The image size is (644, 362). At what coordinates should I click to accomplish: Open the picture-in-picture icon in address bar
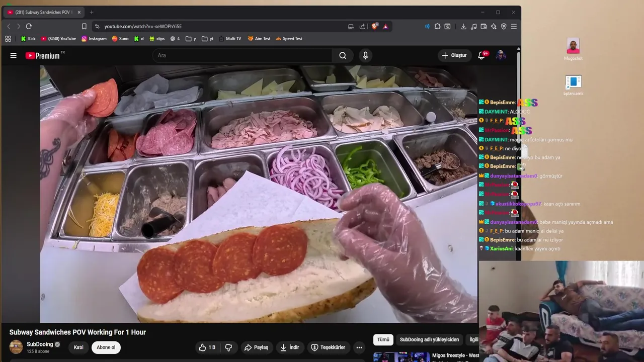[x=351, y=26]
